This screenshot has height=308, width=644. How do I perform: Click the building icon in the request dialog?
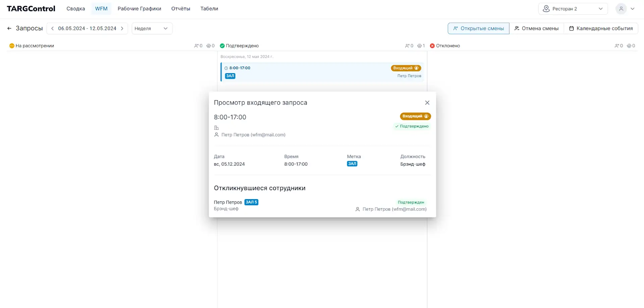point(216,128)
